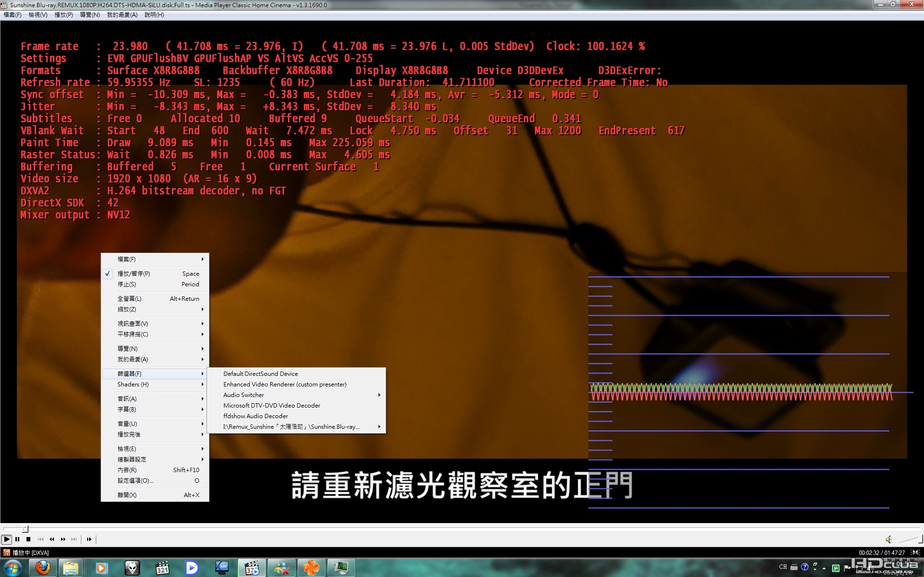Stop the video with the Stop button

(28, 539)
